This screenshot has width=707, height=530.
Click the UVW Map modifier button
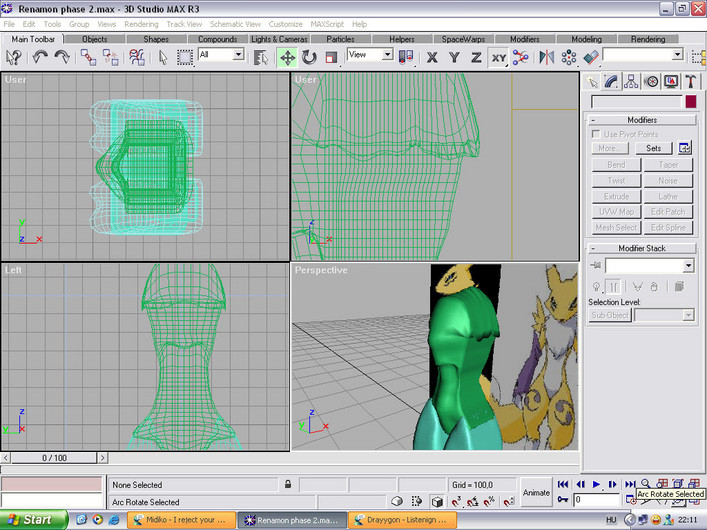tap(616, 212)
